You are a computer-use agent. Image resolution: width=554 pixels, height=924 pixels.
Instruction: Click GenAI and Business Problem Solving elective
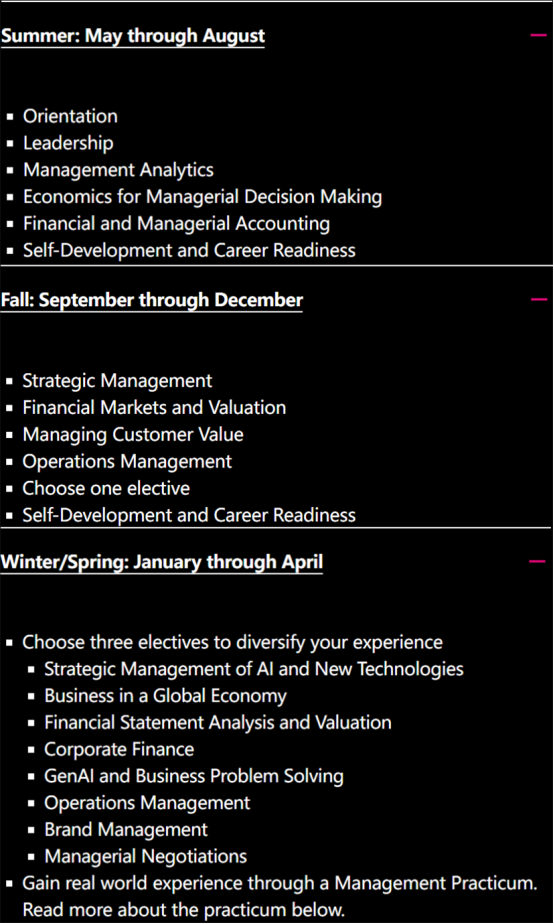[194, 776]
